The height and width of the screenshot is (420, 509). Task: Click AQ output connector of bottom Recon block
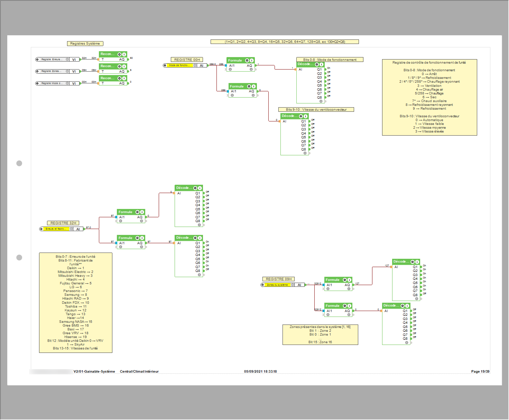(128, 84)
